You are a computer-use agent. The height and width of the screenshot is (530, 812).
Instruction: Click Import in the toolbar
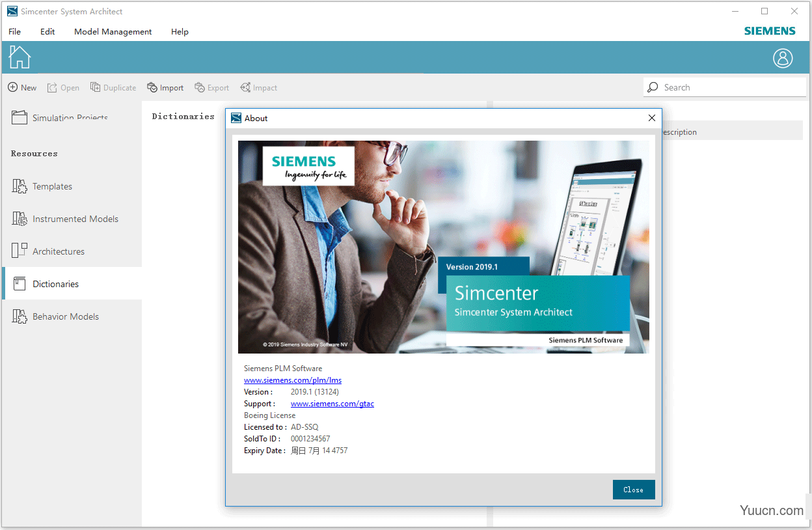tap(165, 88)
